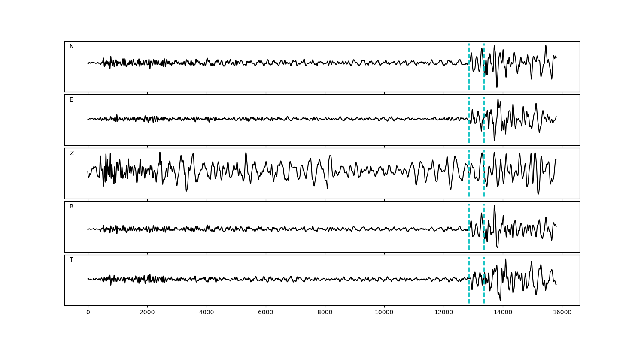Select the 16000 x-axis tick label
This screenshot has height=343, width=644.
(562, 313)
